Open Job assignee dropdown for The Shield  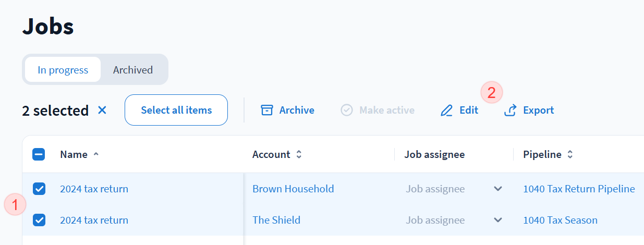[x=498, y=220]
